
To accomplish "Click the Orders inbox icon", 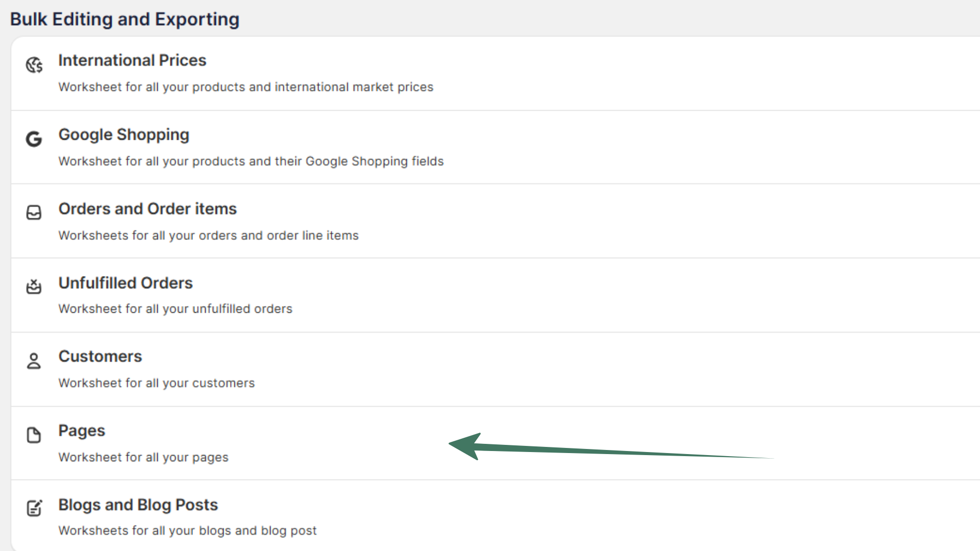I will (34, 212).
